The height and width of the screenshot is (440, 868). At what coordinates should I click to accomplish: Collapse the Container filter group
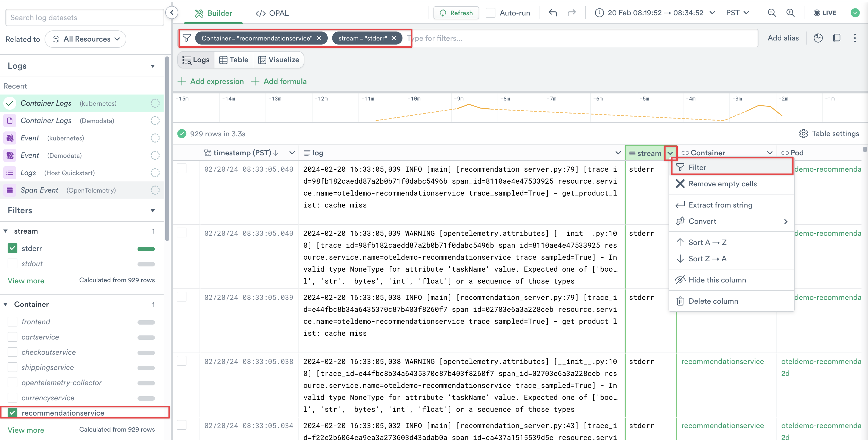(x=5, y=304)
